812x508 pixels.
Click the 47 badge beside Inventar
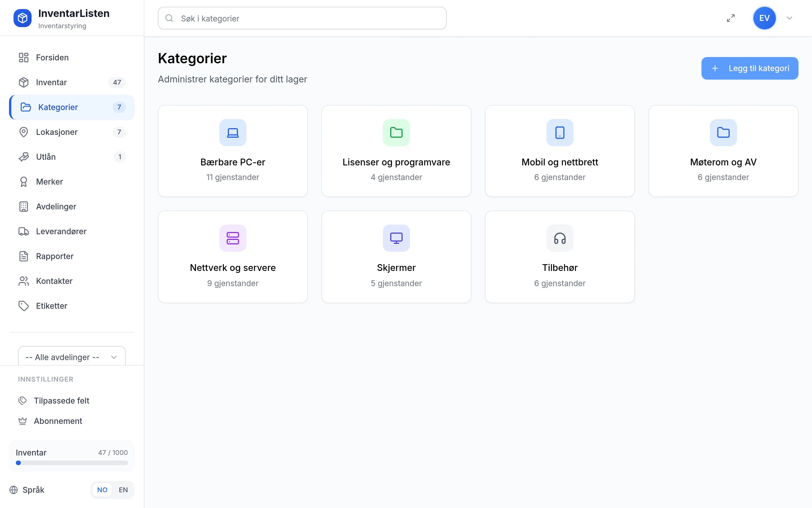point(117,82)
